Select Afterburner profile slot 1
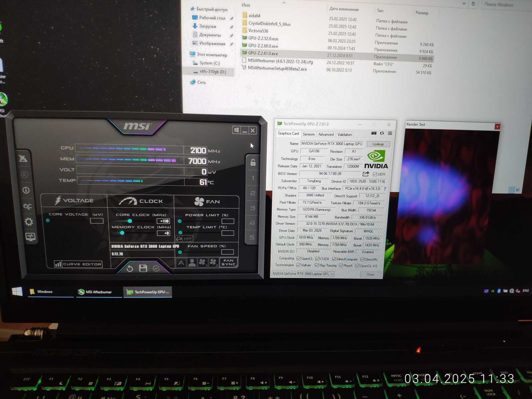532x399 pixels. pos(253,178)
